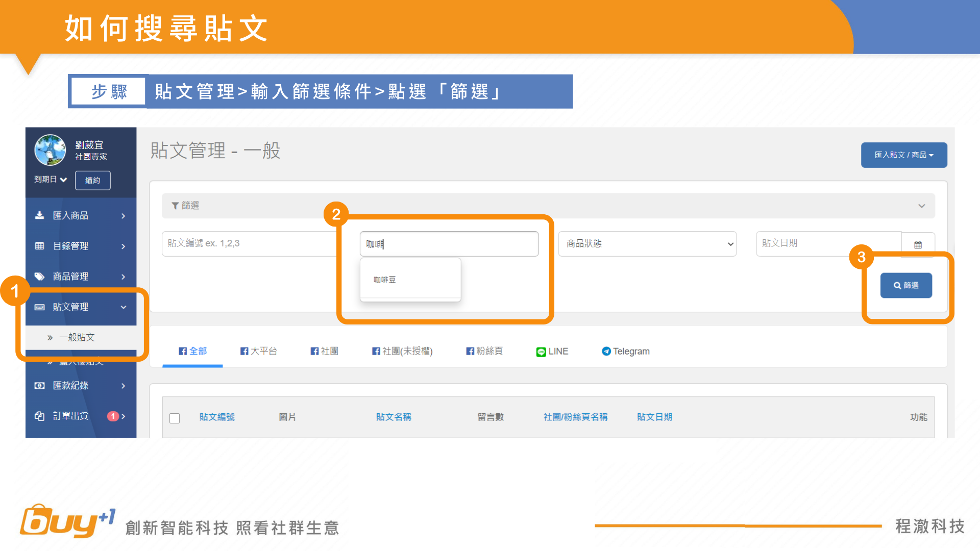Open 匯入貼文 / 商品 dropdown button
Viewport: 980px width, 551px height.
(x=903, y=155)
